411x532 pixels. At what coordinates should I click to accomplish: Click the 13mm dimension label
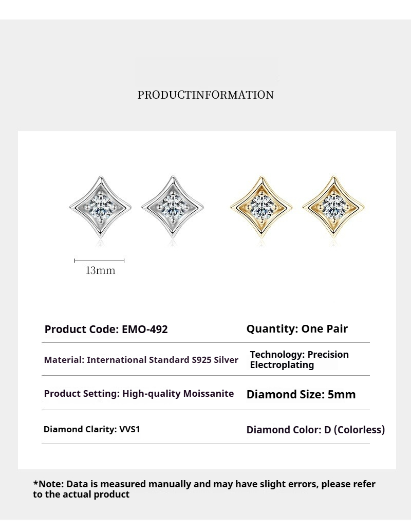click(x=100, y=270)
